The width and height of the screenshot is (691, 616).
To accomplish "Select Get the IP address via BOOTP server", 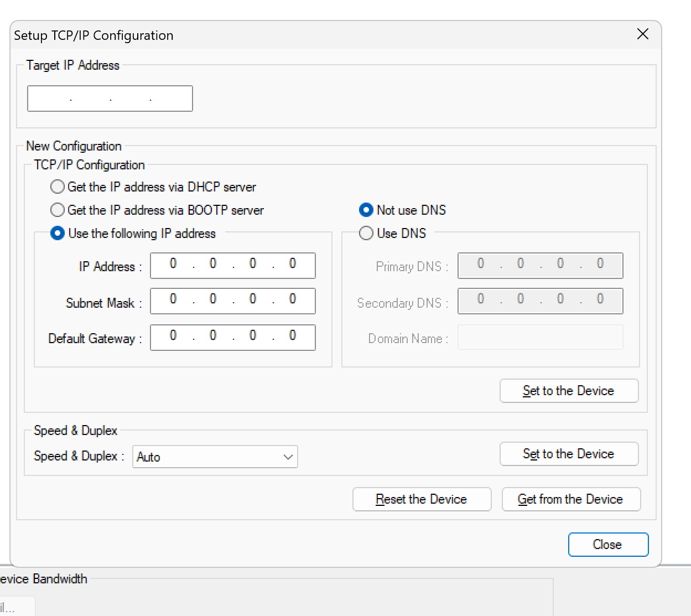I will pos(58,210).
